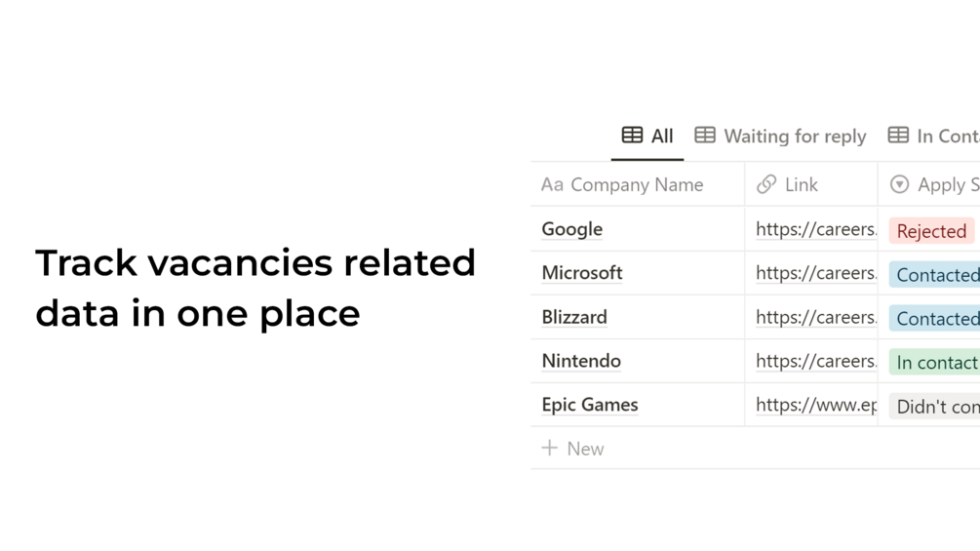The height and width of the screenshot is (551, 980).
Task: Switch to the All tab
Action: pos(661,137)
